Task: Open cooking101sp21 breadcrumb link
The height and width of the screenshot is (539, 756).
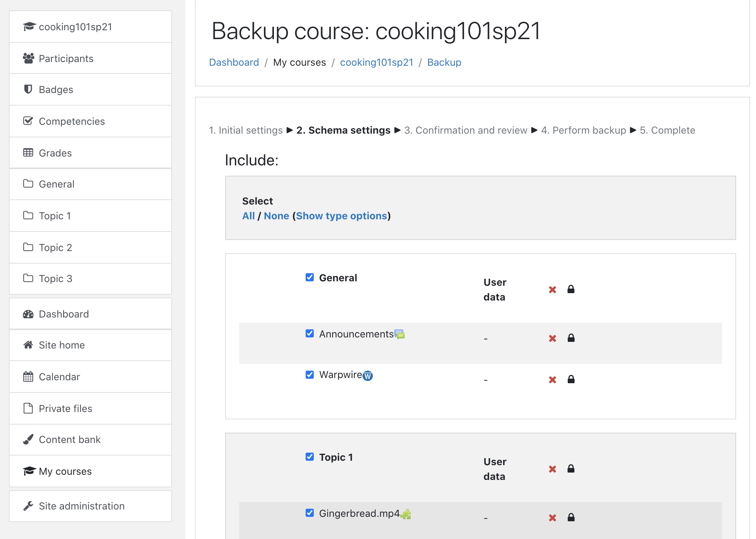Action: point(376,62)
